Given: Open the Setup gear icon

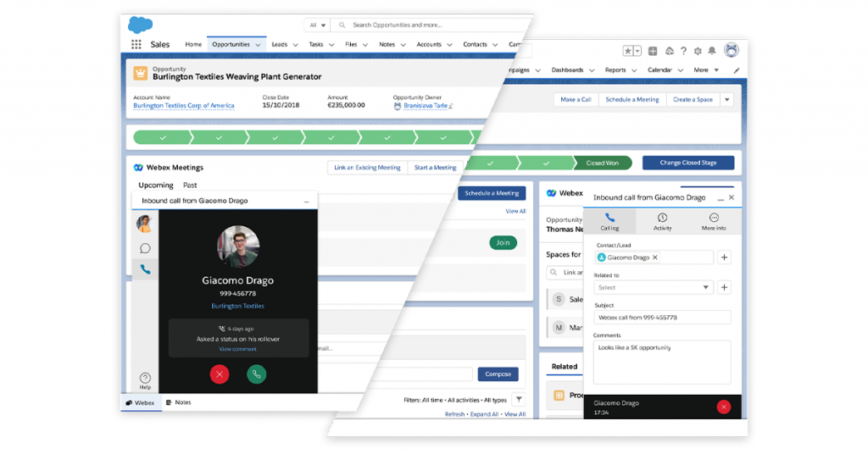Looking at the screenshot, I should [x=698, y=51].
